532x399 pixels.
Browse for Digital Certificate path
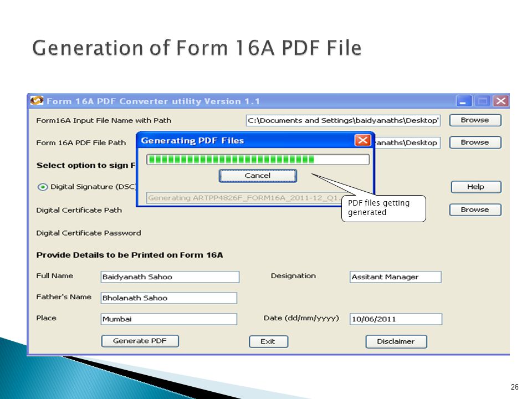(475, 209)
